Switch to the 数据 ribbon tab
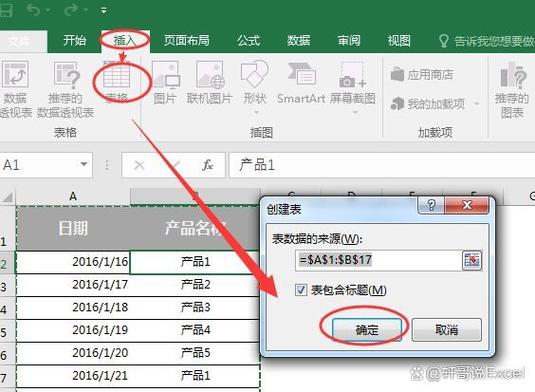This screenshot has width=535, height=392. click(x=299, y=41)
